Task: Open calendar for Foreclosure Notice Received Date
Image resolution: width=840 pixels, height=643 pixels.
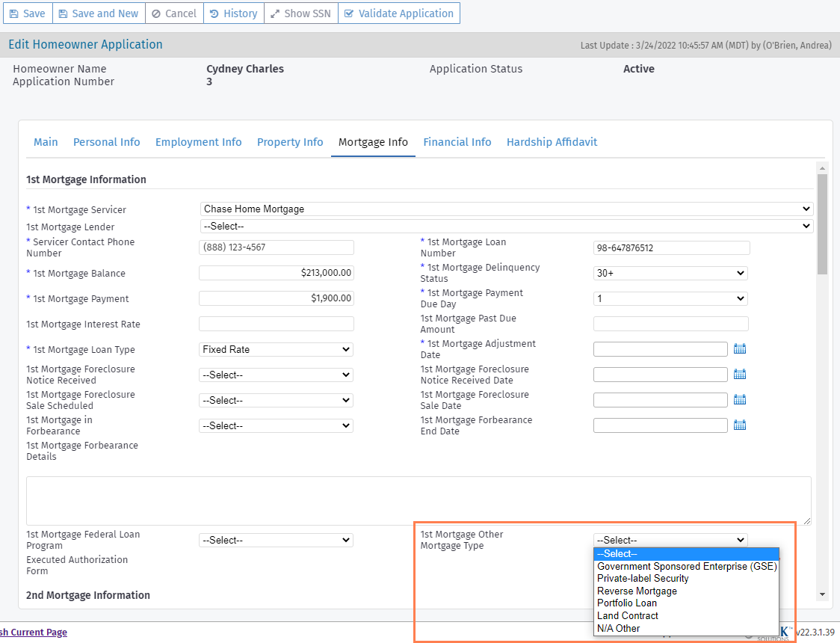Action: (x=740, y=375)
